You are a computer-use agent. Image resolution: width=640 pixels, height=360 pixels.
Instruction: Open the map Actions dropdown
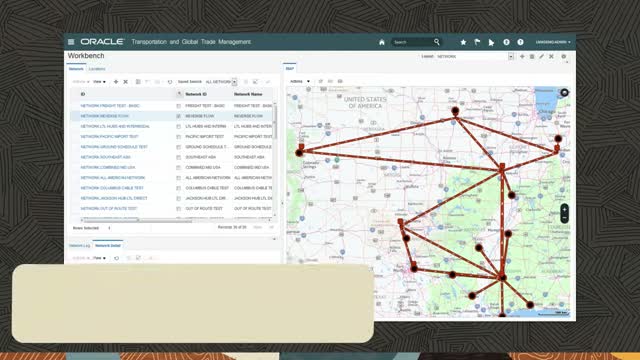point(300,81)
